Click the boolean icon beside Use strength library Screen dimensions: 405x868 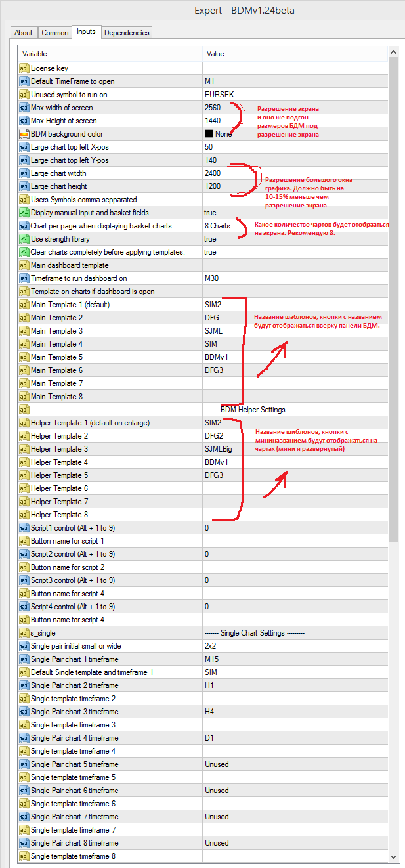click(24, 239)
